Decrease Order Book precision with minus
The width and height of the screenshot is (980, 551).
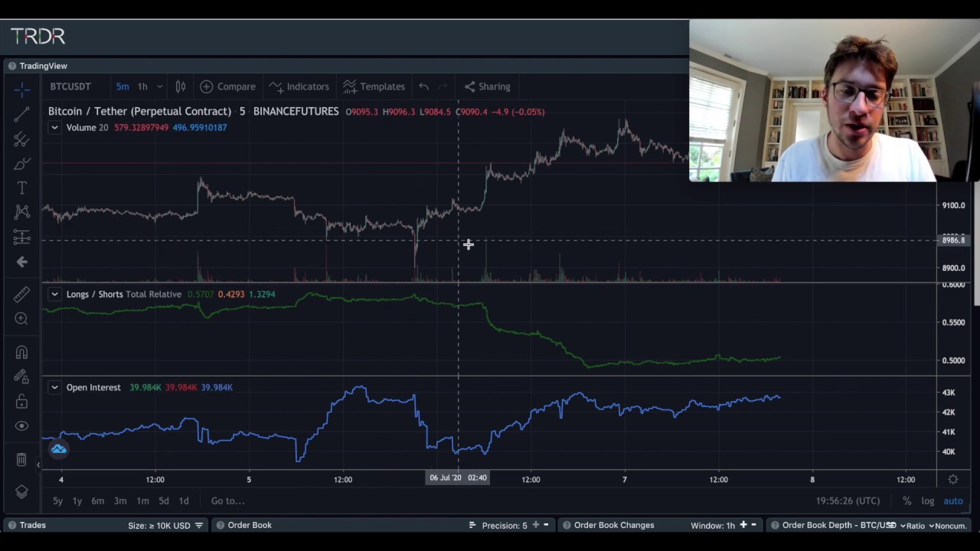click(546, 525)
